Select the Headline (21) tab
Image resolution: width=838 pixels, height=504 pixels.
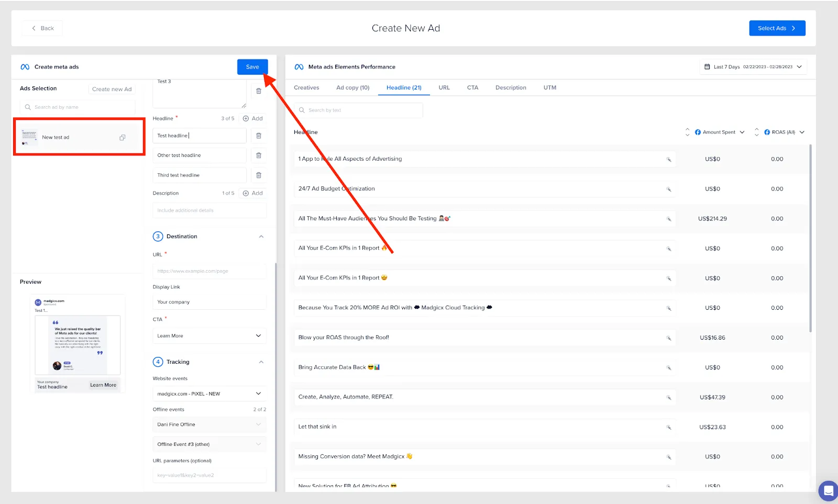coord(404,88)
